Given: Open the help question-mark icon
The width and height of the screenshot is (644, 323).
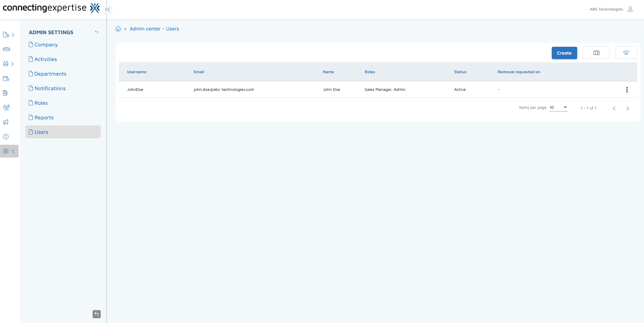Looking at the screenshot, I should 6,136.
